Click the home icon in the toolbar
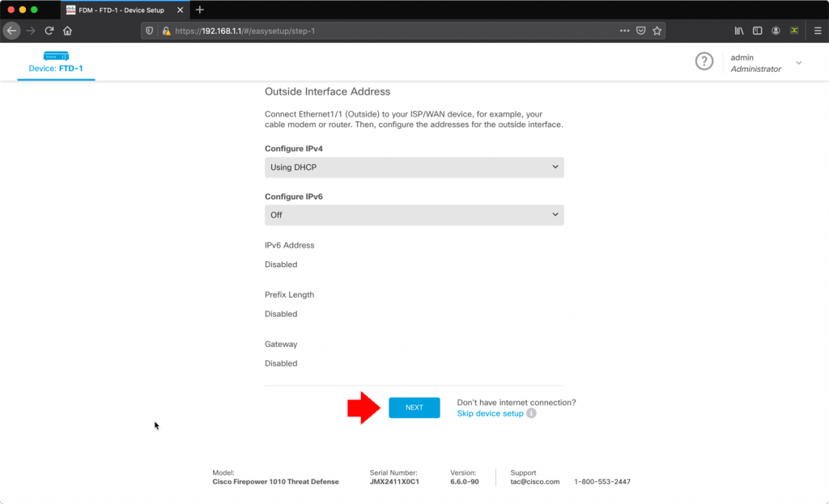 click(70, 30)
